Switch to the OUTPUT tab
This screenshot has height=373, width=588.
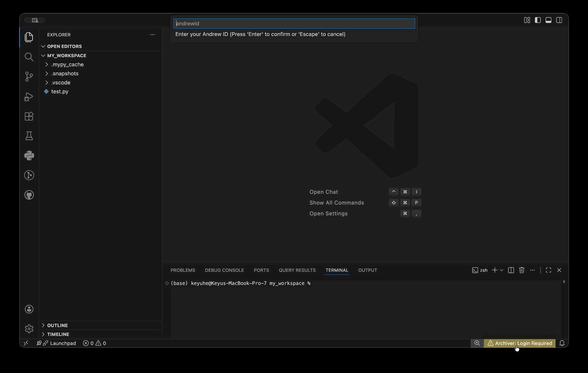click(x=367, y=270)
